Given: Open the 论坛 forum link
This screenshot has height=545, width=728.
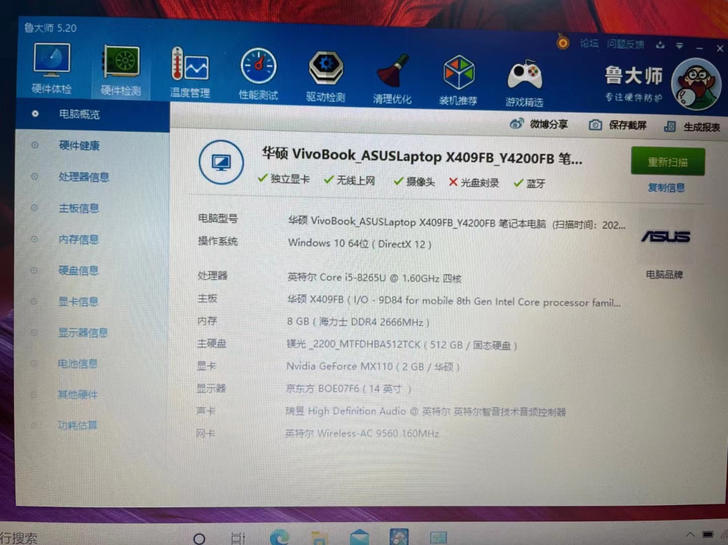Looking at the screenshot, I should [x=589, y=44].
